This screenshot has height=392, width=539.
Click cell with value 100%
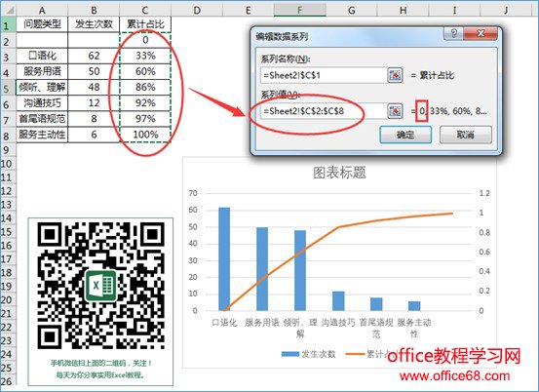coord(145,135)
